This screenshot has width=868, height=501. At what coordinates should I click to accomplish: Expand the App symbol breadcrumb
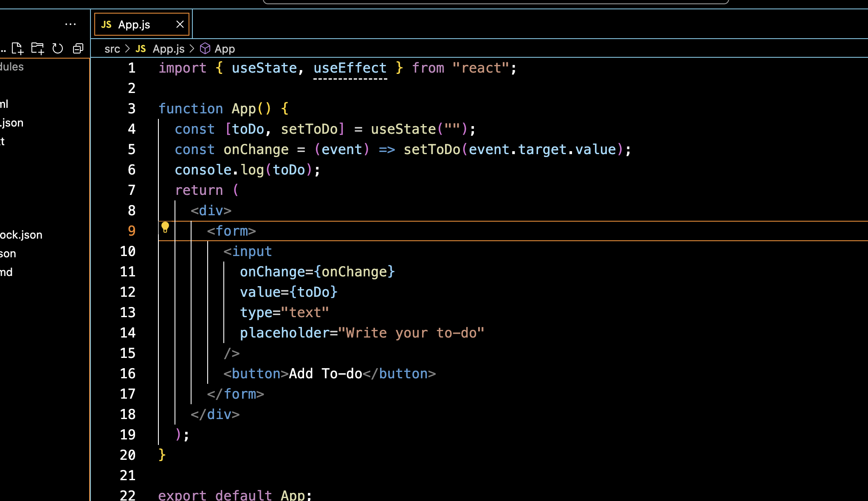[x=225, y=49]
